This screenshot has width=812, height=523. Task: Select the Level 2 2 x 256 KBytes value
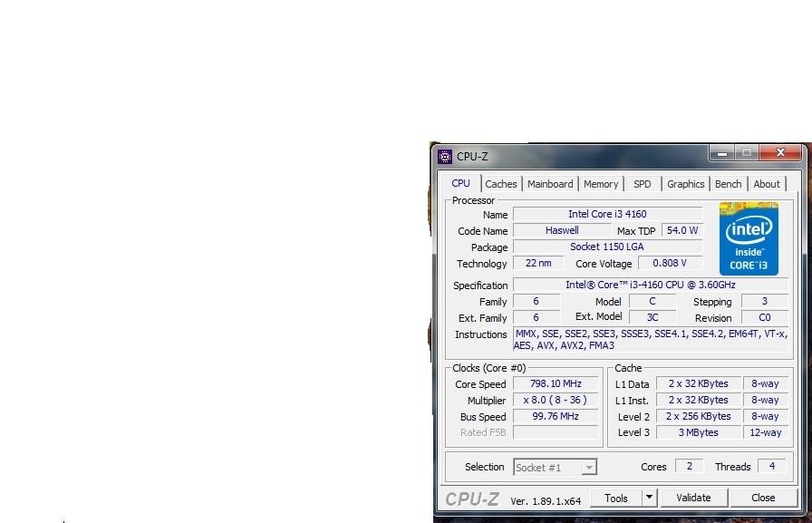pos(698,416)
